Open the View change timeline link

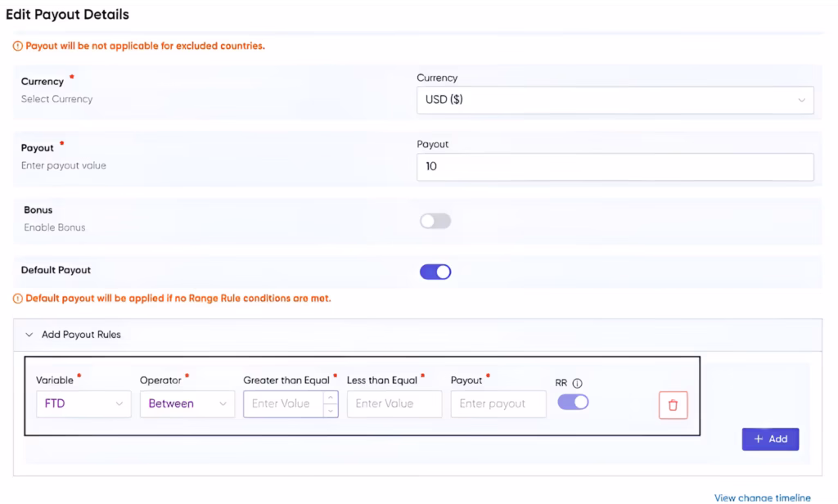tap(762, 497)
